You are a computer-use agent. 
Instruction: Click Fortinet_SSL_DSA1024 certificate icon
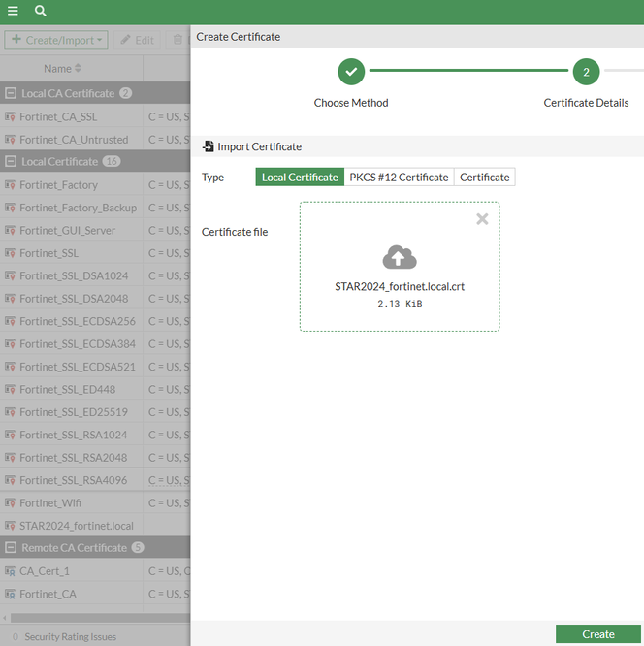[10, 275]
